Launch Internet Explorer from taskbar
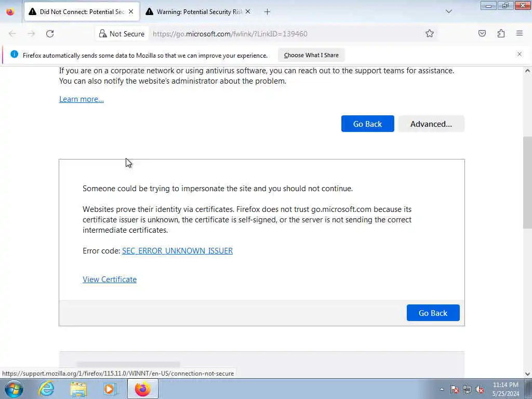Screen dimensions: 532x399 pyautogui.click(x=46, y=389)
